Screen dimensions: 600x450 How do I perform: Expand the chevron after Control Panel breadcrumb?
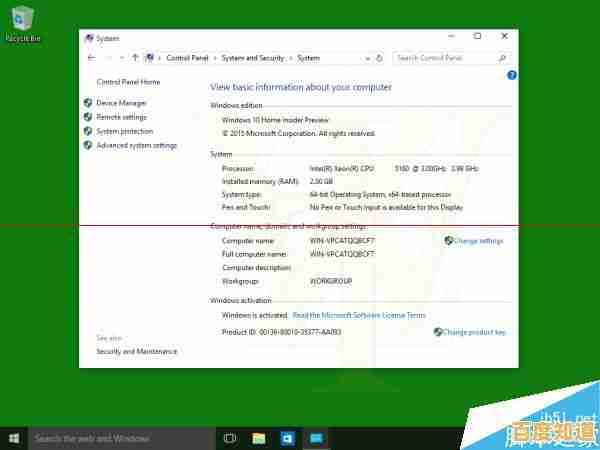[215, 58]
